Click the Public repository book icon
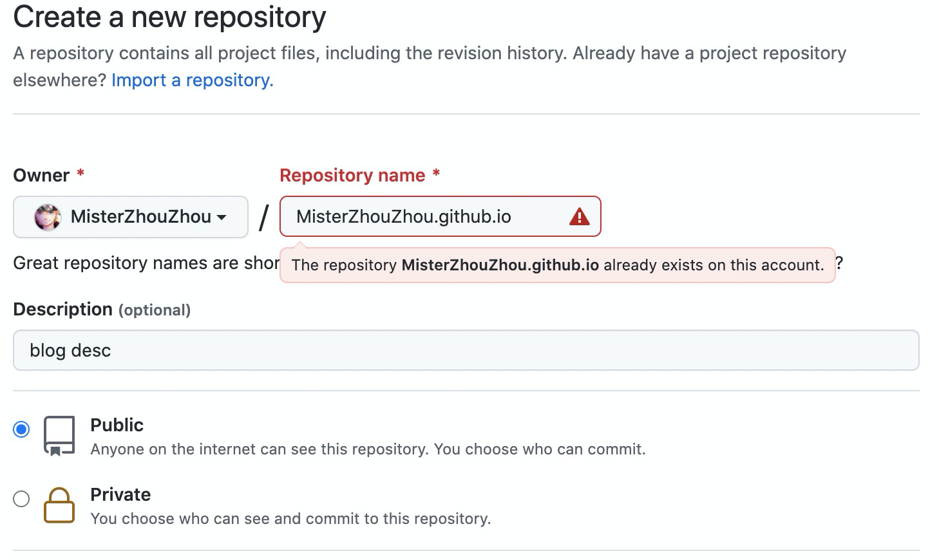Image resolution: width=939 pixels, height=560 pixels. (59, 436)
